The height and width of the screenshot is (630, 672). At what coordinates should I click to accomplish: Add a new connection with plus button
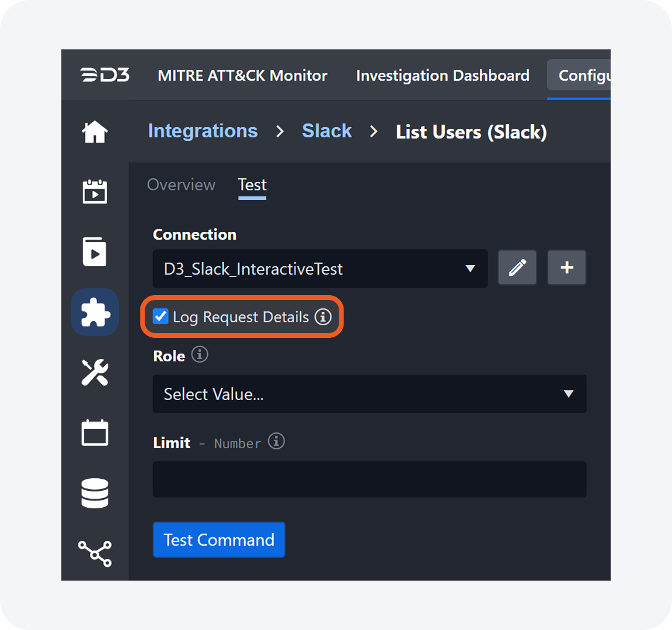(567, 268)
